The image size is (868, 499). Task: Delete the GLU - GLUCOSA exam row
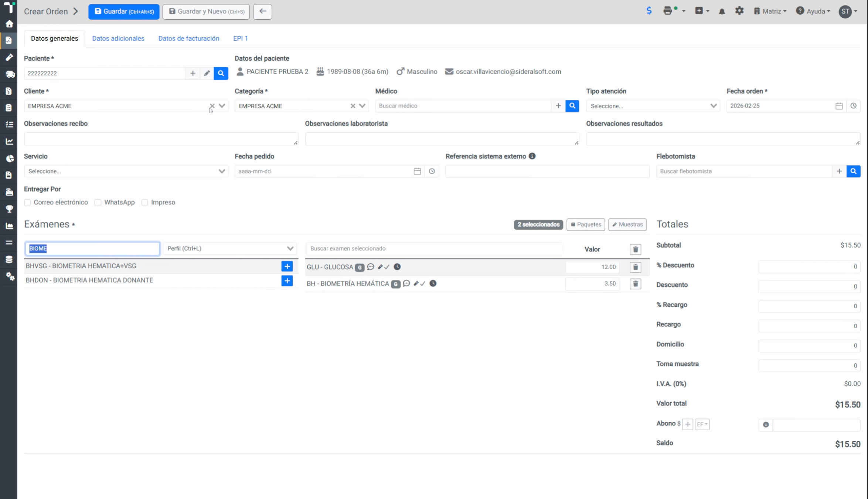pyautogui.click(x=636, y=267)
